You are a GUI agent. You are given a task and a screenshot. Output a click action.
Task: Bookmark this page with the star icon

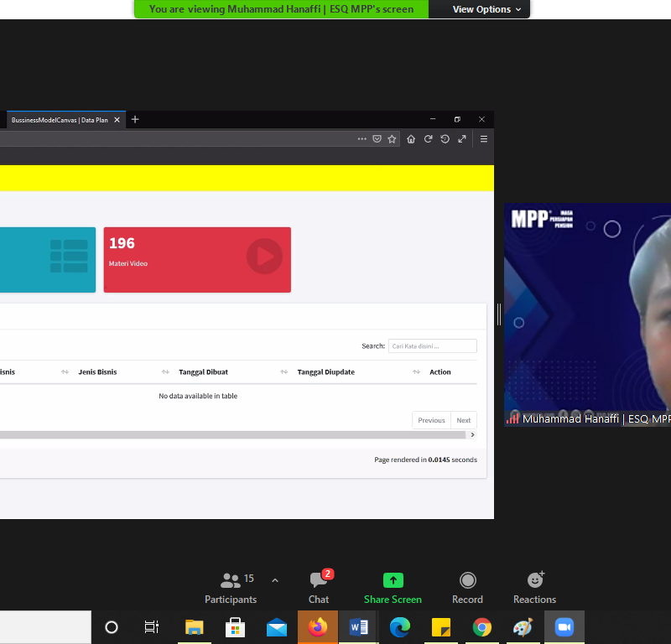392,139
